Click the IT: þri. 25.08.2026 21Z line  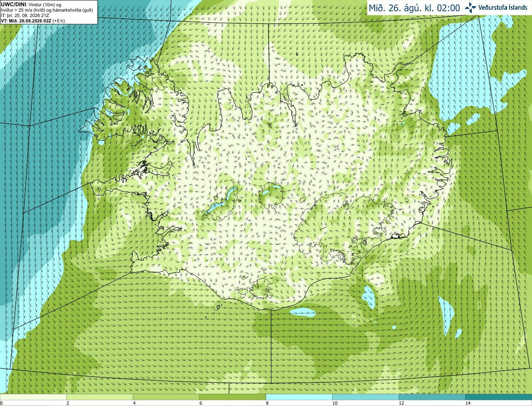click(26, 15)
